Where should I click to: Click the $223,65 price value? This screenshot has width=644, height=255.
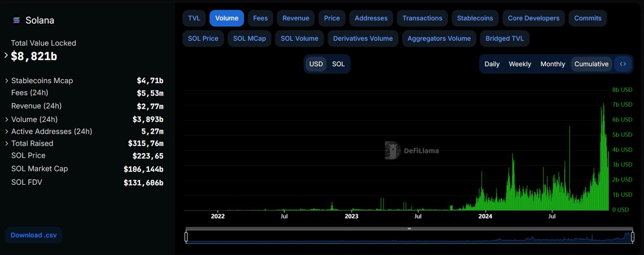point(148,156)
